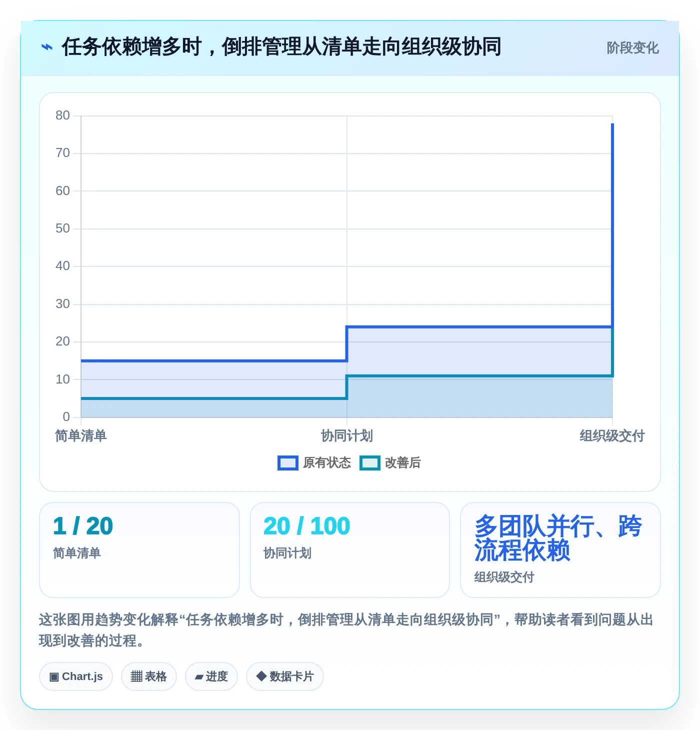Click the 简单清单 x-axis label
This screenshot has width=700, height=730.
[81, 436]
